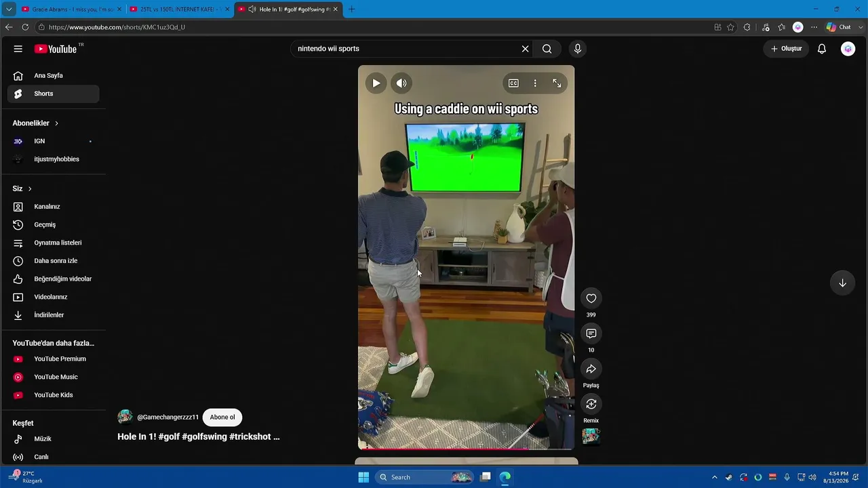The width and height of the screenshot is (868, 488).
Task: Go to the YouTube logo homepage
Action: point(56,49)
